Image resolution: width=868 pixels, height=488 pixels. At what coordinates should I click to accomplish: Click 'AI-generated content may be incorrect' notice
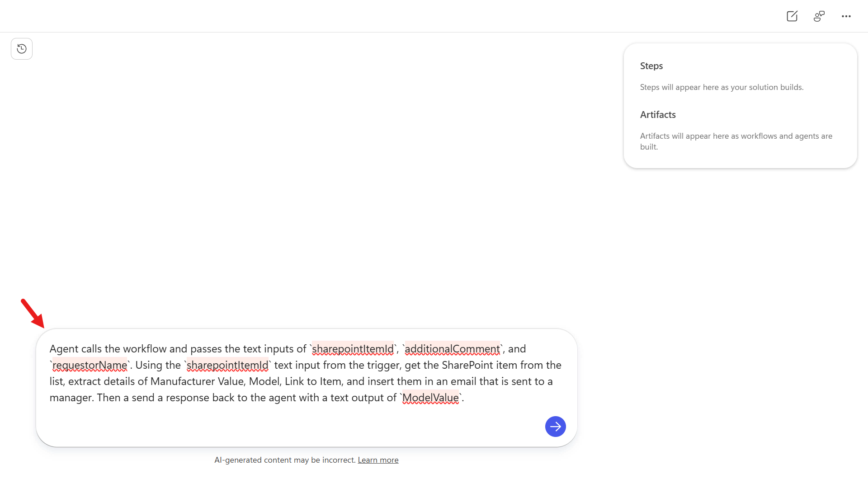(285, 460)
